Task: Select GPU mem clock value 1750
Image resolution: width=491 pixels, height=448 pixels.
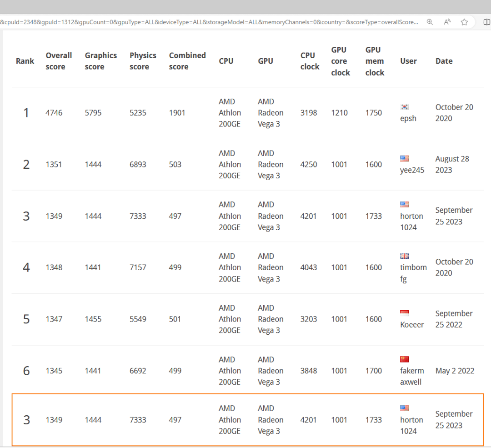Action: click(x=374, y=113)
